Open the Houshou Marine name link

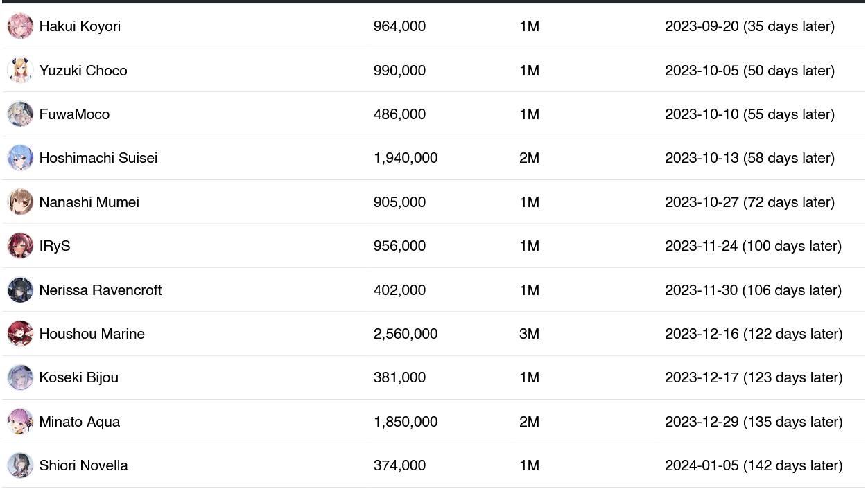coord(92,334)
